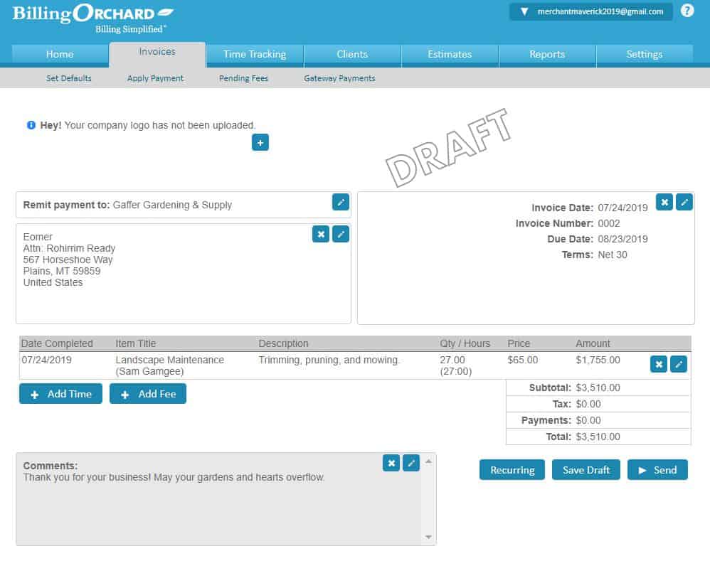Open the Gateway Payments link

(x=339, y=78)
